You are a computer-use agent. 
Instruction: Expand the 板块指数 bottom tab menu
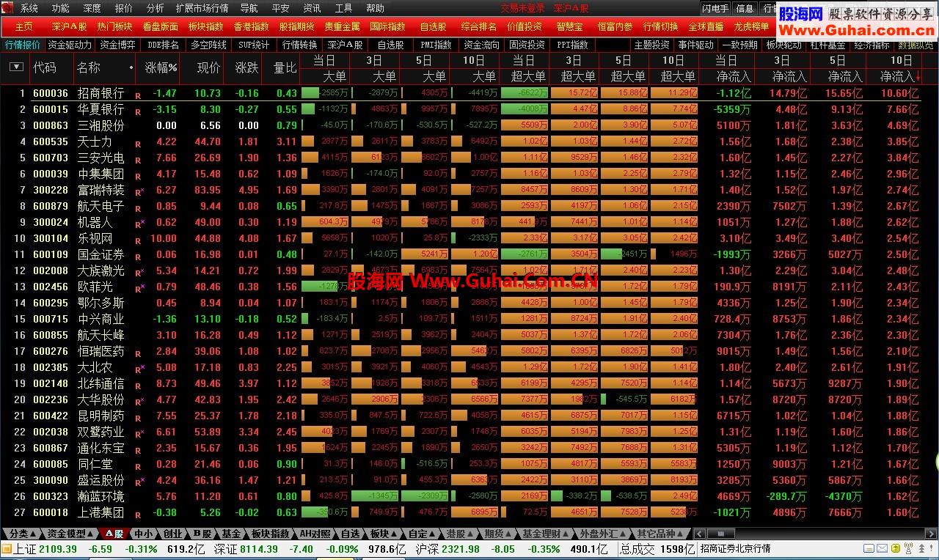coord(269,534)
